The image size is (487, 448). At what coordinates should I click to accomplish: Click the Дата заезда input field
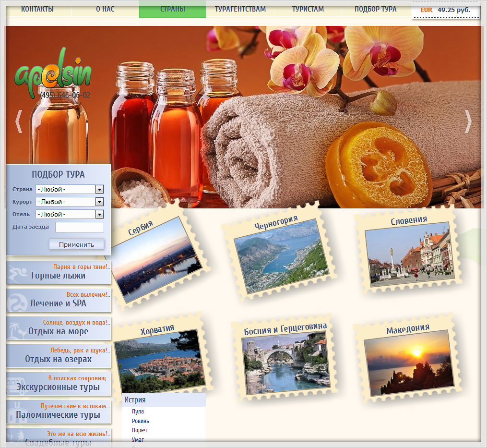pos(80,227)
